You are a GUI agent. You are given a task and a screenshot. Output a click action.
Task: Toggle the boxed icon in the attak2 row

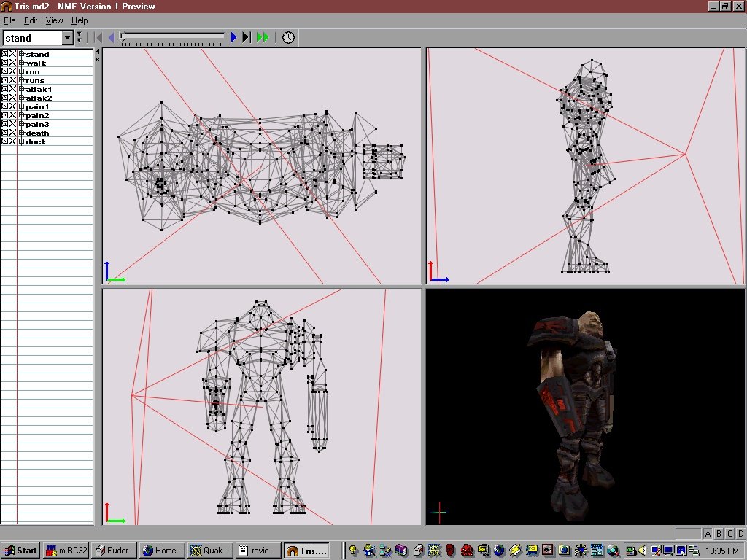pos(5,98)
